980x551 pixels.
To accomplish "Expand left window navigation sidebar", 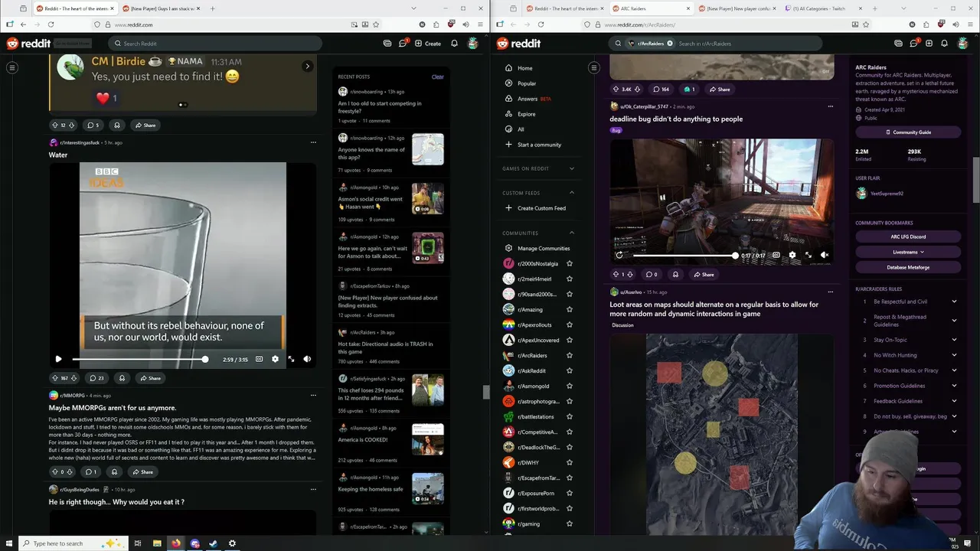I will point(12,68).
